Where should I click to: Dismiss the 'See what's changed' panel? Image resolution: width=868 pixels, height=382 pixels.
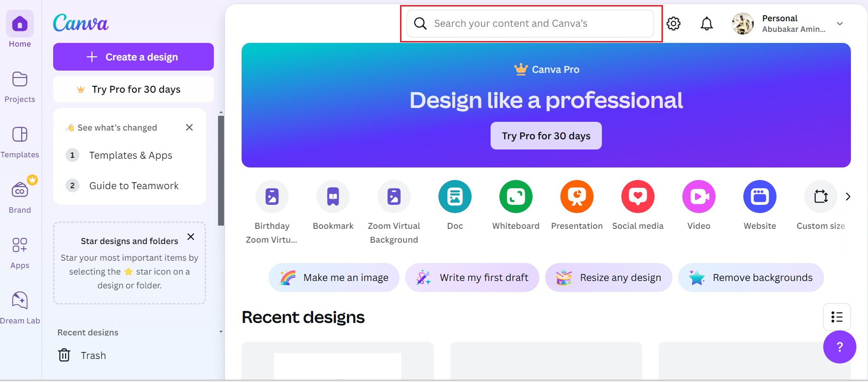[189, 127]
